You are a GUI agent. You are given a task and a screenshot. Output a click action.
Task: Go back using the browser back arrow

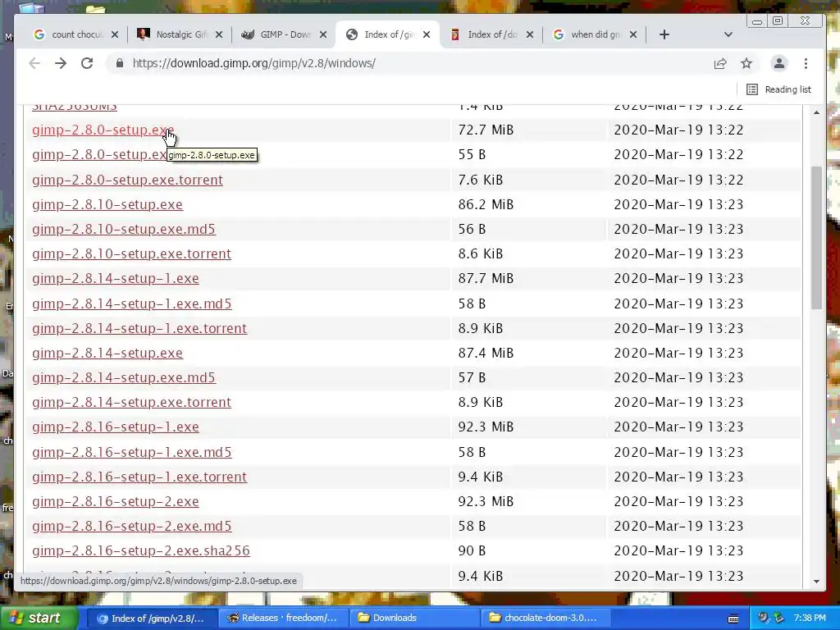pyautogui.click(x=34, y=63)
